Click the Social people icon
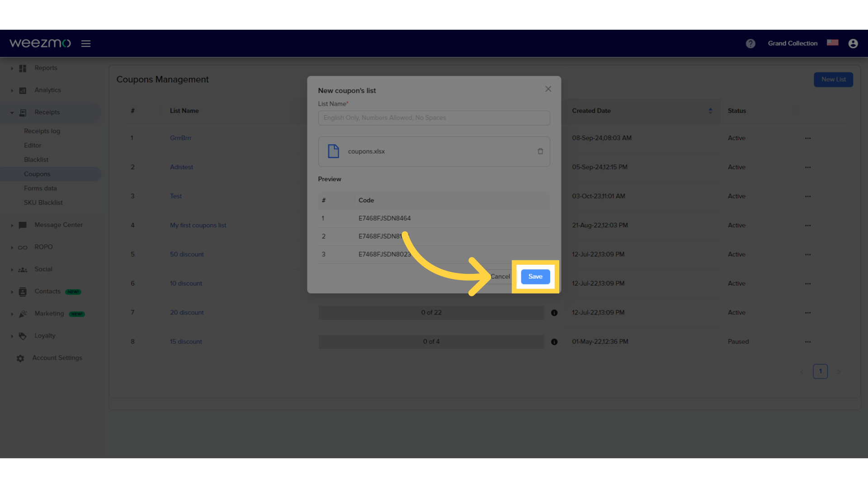Viewport: 868px width, 488px height. tap(23, 270)
